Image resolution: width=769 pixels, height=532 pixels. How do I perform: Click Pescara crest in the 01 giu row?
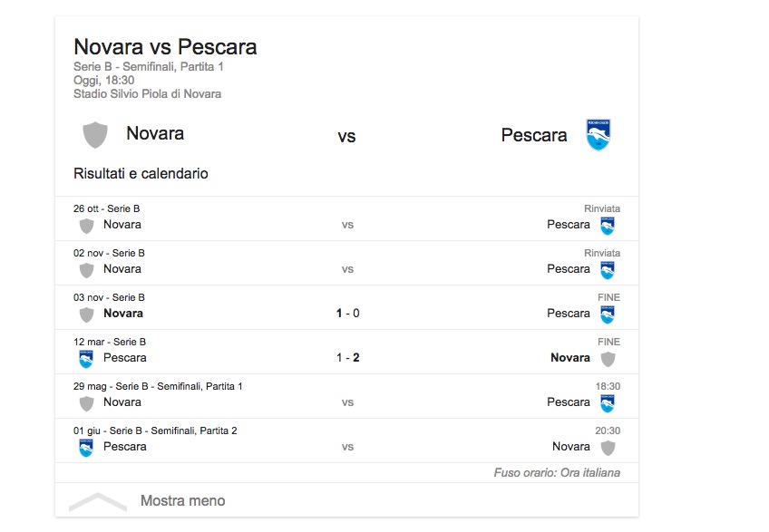coord(86,448)
